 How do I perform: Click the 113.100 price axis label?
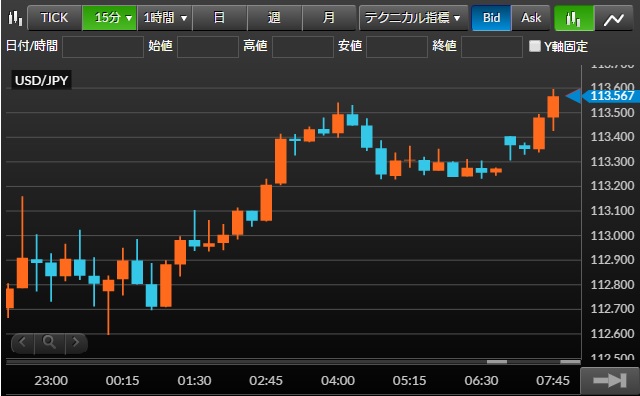coord(612,211)
